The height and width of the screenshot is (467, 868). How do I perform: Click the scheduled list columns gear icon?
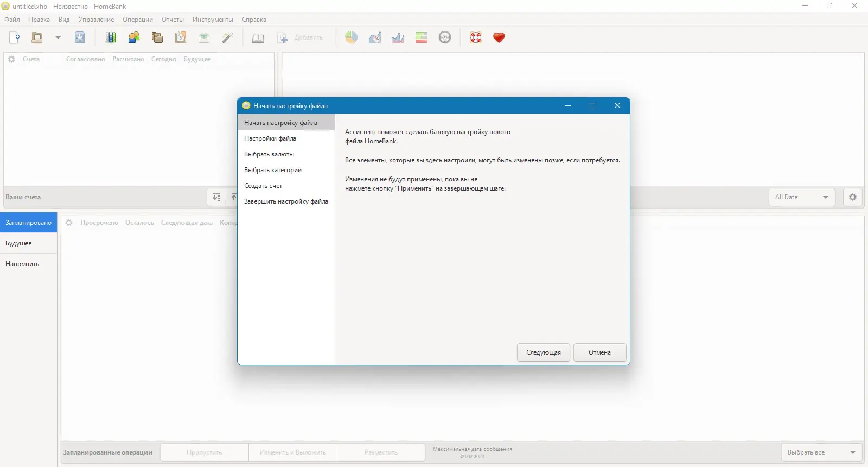pos(69,223)
